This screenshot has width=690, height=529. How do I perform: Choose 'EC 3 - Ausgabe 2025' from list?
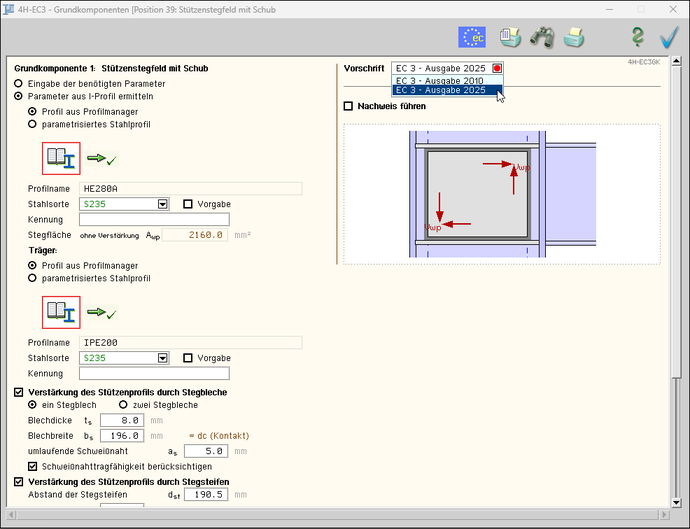coord(440,90)
